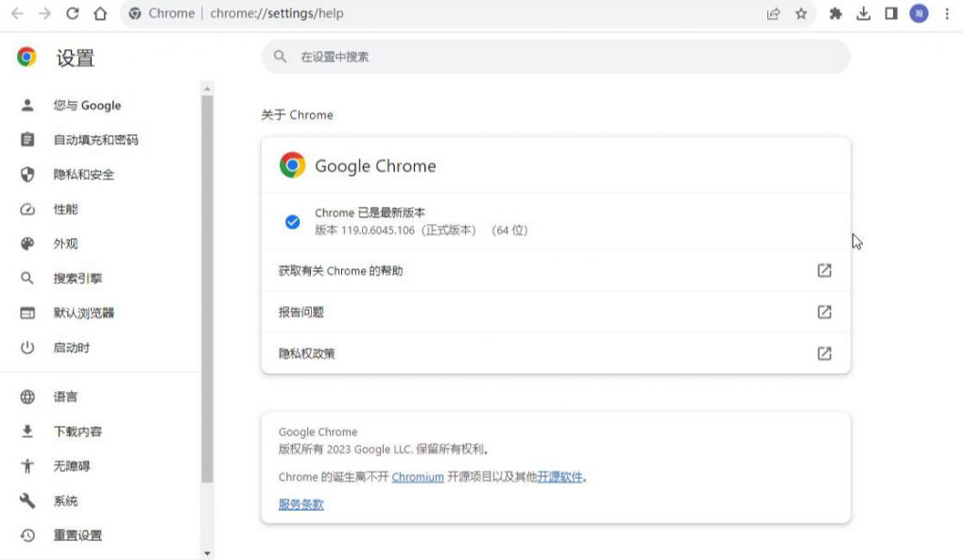Image resolution: width=963 pixels, height=560 pixels.
Task: Open 外观 settings section
Action: (x=65, y=244)
